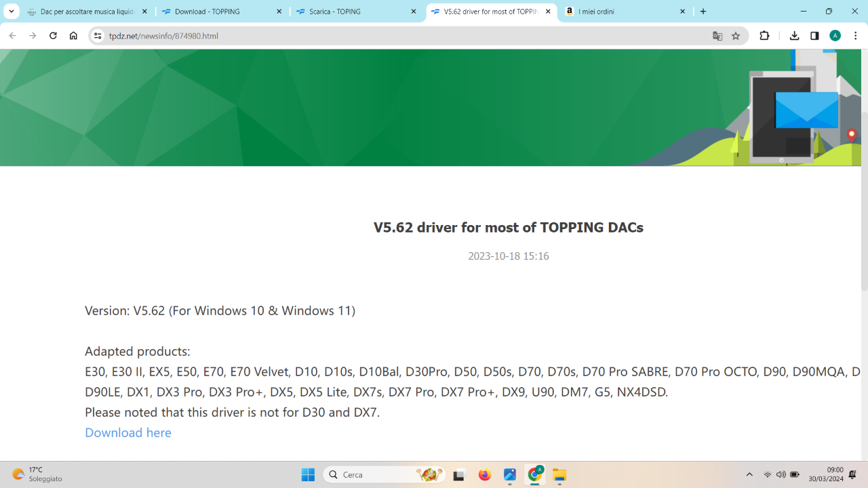The height and width of the screenshot is (488, 868).
Task: Close the 'Download - TOPPING' tab
Action: (279, 12)
